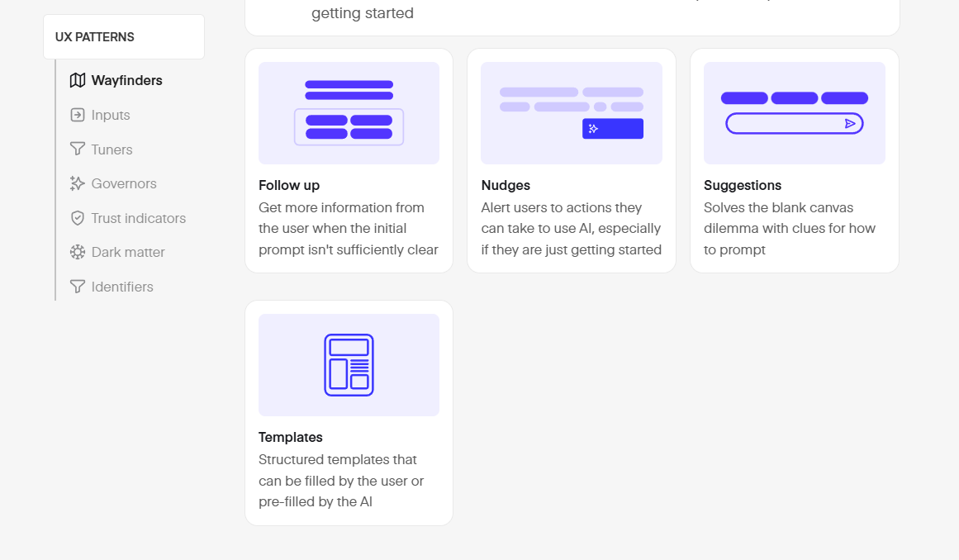The height and width of the screenshot is (560, 959).
Task: Click the Follow up card title
Action: (x=288, y=185)
